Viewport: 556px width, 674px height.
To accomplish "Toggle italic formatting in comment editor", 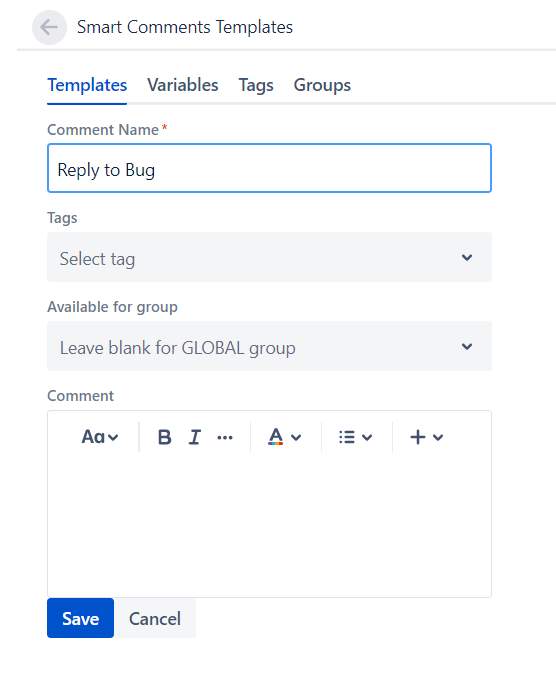I will pos(195,437).
